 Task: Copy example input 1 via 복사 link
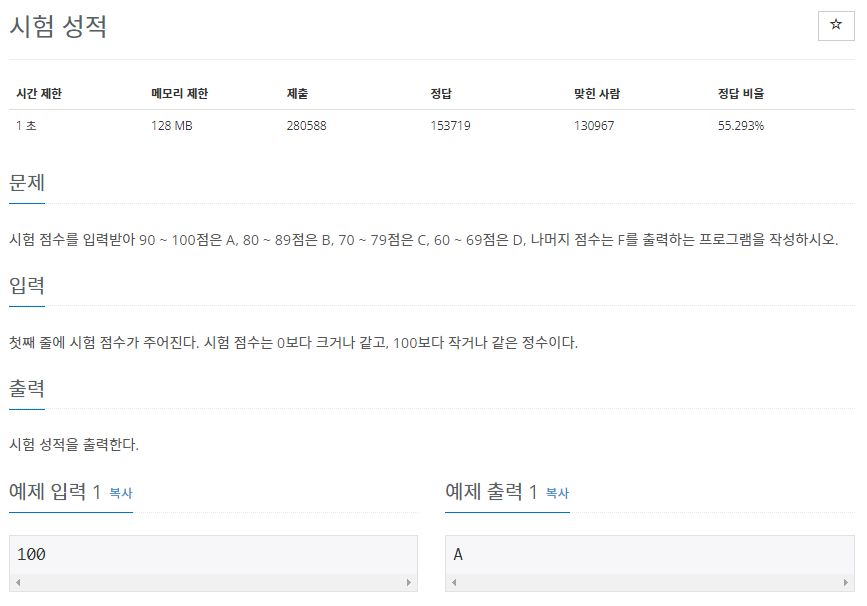tap(121, 493)
